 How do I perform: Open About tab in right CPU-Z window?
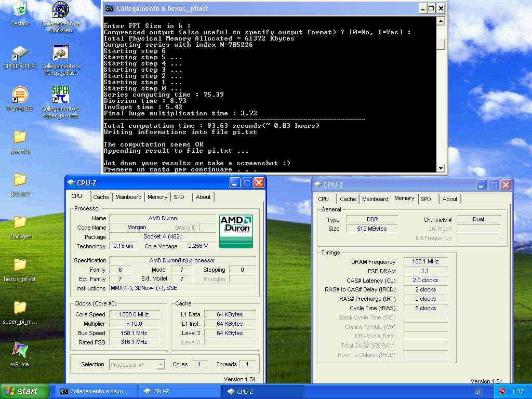point(449,199)
